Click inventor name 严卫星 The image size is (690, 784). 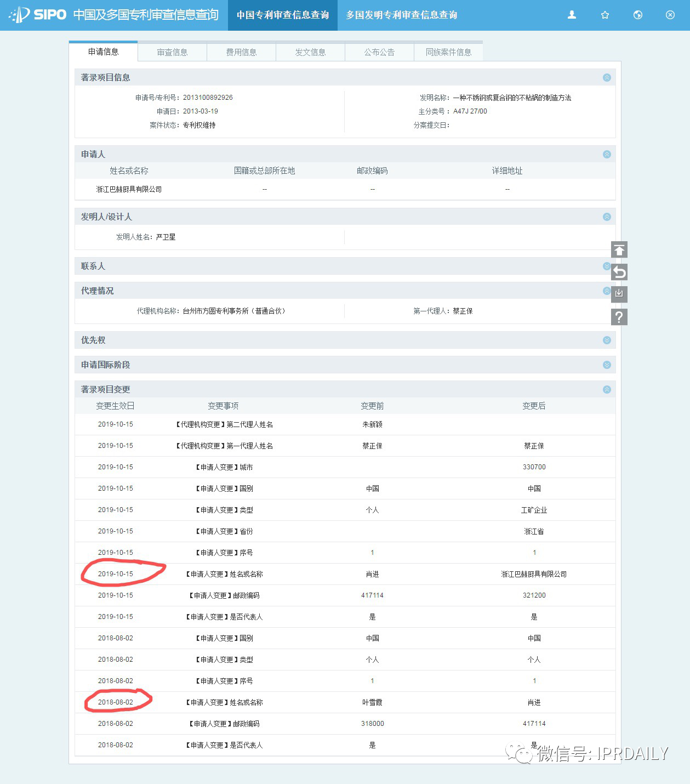pyautogui.click(x=166, y=237)
